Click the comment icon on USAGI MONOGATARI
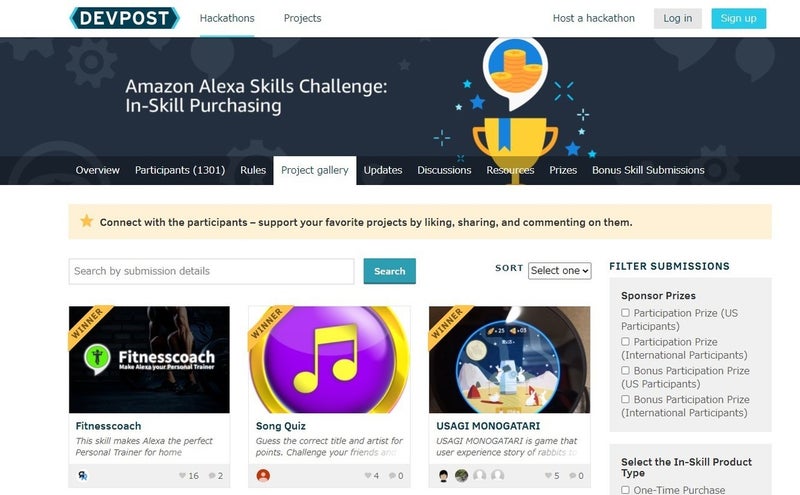800x495 pixels. click(x=572, y=476)
